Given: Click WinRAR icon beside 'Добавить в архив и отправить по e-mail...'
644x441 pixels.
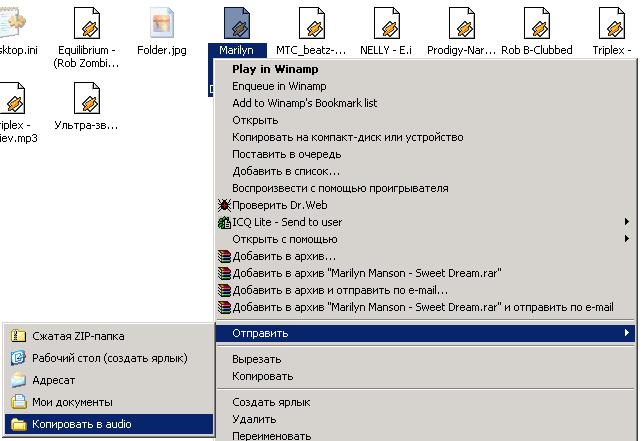Looking at the screenshot, I should coord(224,290).
